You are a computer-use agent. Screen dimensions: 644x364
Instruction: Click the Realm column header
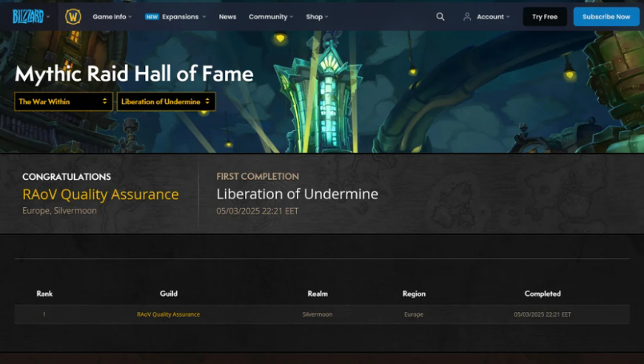318,294
